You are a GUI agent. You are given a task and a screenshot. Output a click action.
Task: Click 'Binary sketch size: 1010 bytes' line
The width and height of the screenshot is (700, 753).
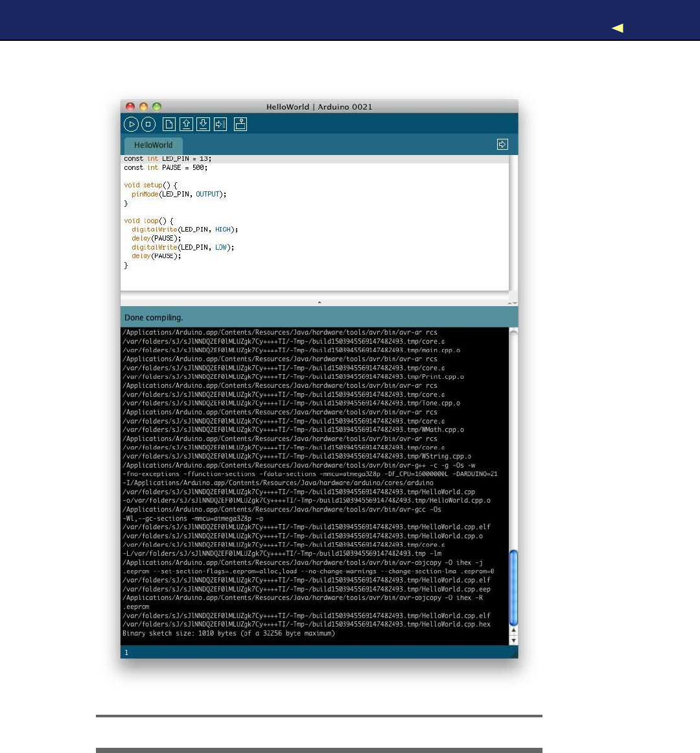pos(228,634)
